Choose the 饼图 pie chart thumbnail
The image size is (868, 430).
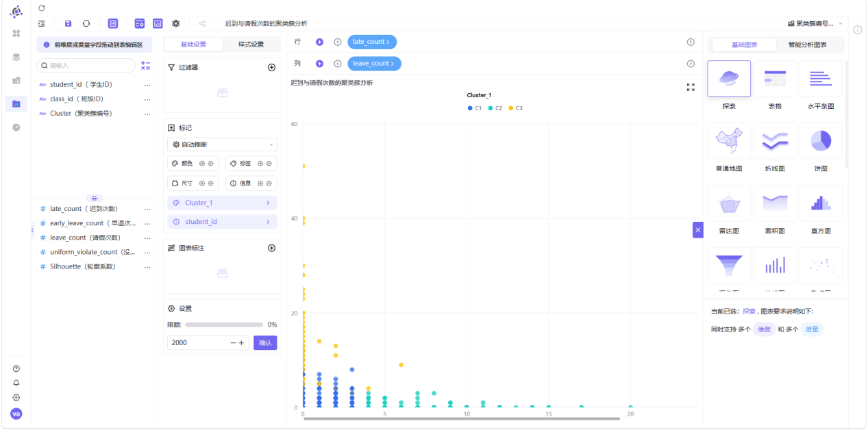click(x=821, y=141)
